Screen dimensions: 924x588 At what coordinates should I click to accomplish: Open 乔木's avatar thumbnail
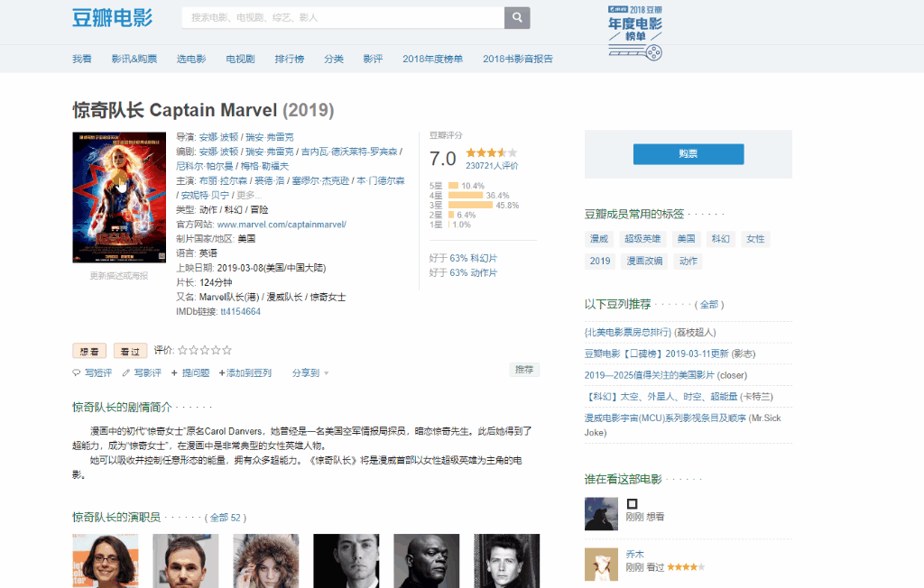[601, 565]
